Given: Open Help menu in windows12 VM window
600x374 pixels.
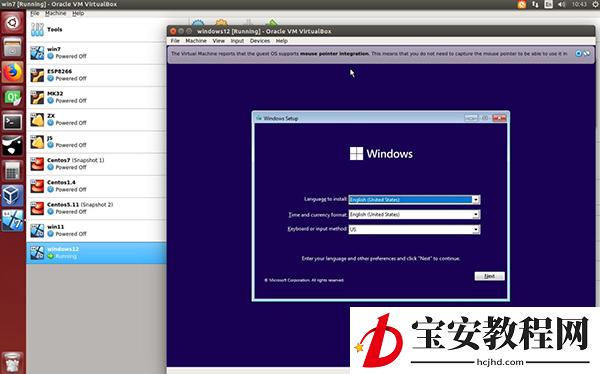Looking at the screenshot, I should click(x=282, y=41).
